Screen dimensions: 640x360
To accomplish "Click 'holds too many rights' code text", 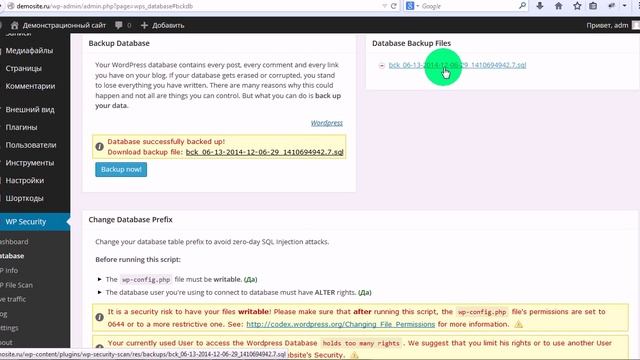I will click(x=361, y=343).
